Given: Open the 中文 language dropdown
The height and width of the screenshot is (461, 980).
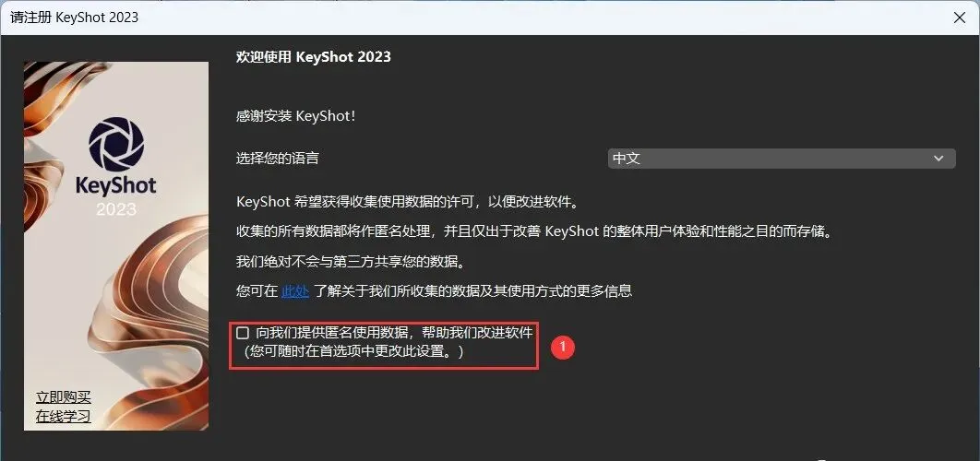Looking at the screenshot, I should click(782, 159).
